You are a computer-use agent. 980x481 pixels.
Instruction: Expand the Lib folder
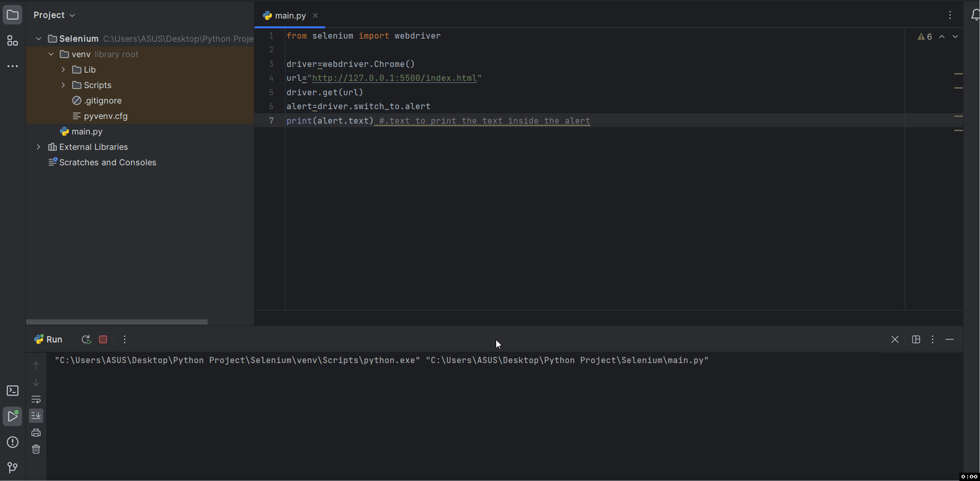click(x=63, y=70)
